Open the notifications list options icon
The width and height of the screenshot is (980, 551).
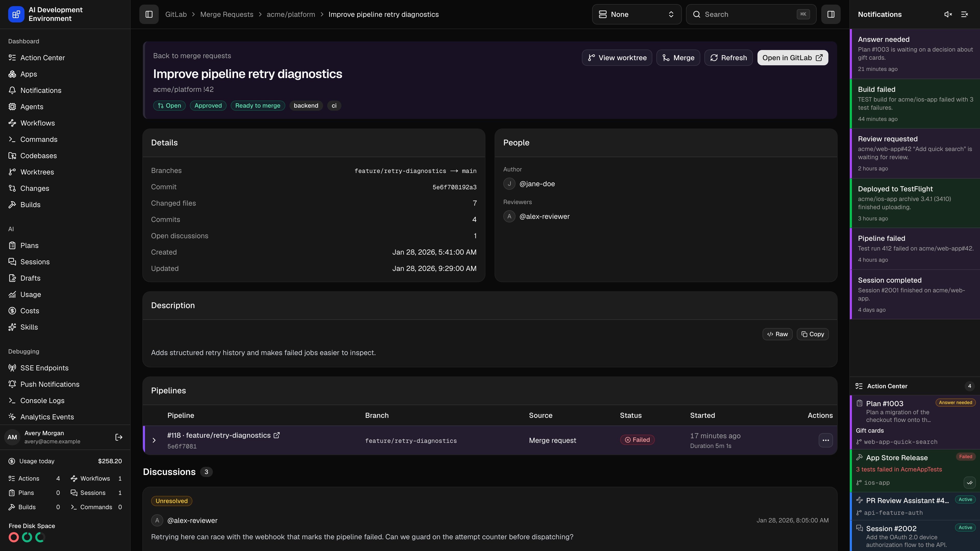tap(964, 14)
